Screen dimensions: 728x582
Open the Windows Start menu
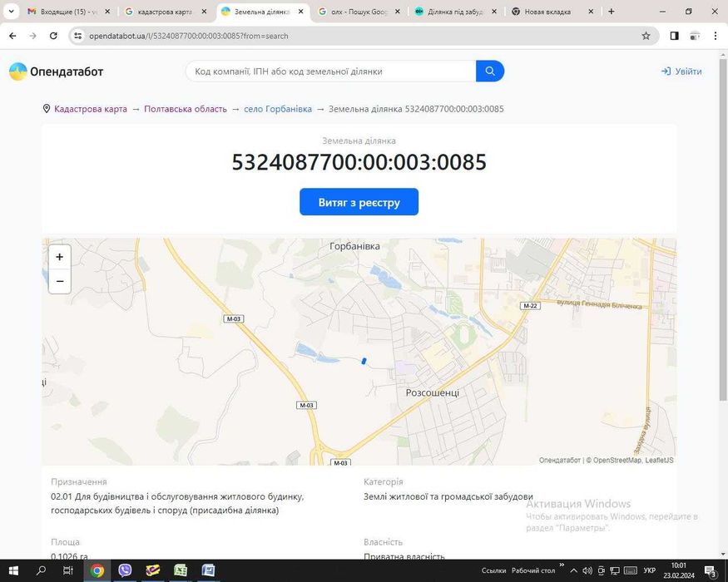(13, 570)
